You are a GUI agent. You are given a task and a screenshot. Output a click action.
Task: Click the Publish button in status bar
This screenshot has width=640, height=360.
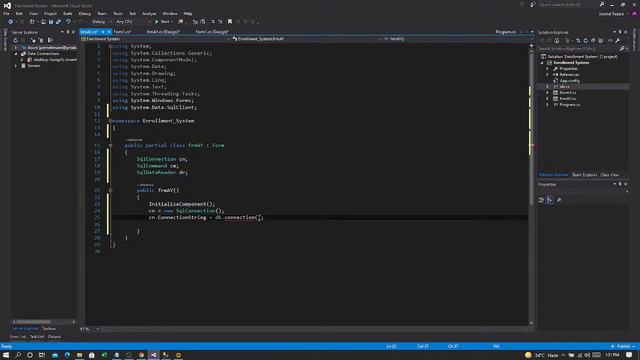[623, 346]
